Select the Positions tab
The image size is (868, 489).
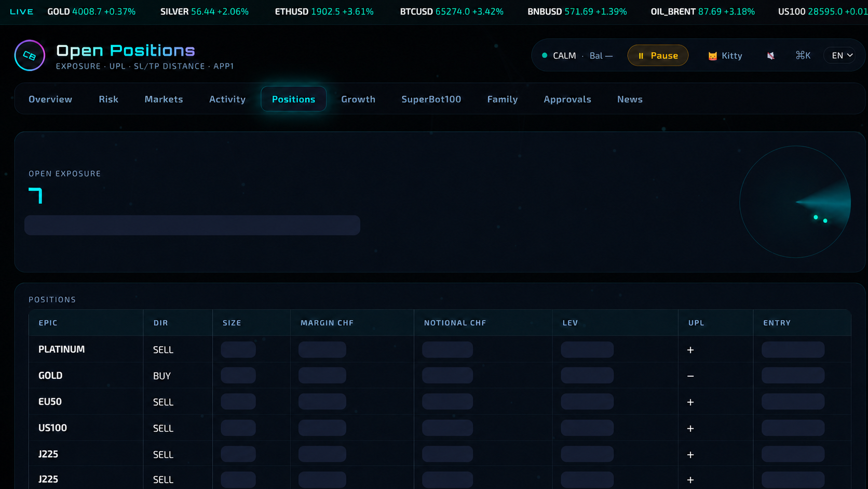pos(293,99)
